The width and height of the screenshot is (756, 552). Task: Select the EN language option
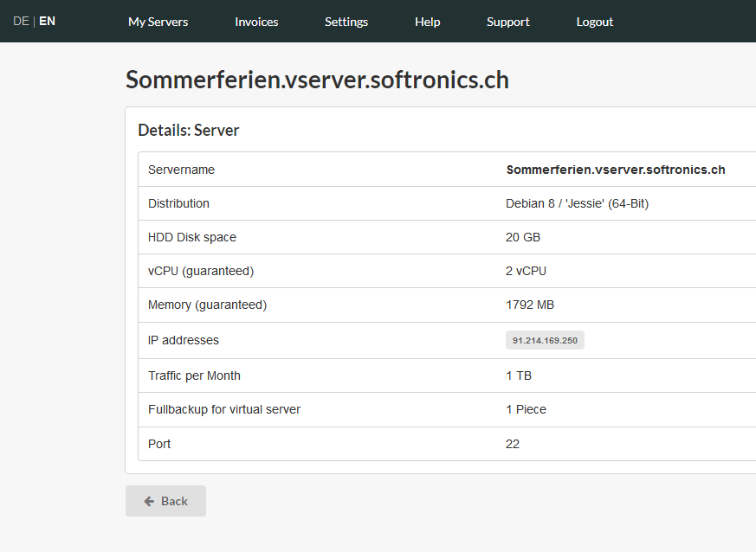47,21
